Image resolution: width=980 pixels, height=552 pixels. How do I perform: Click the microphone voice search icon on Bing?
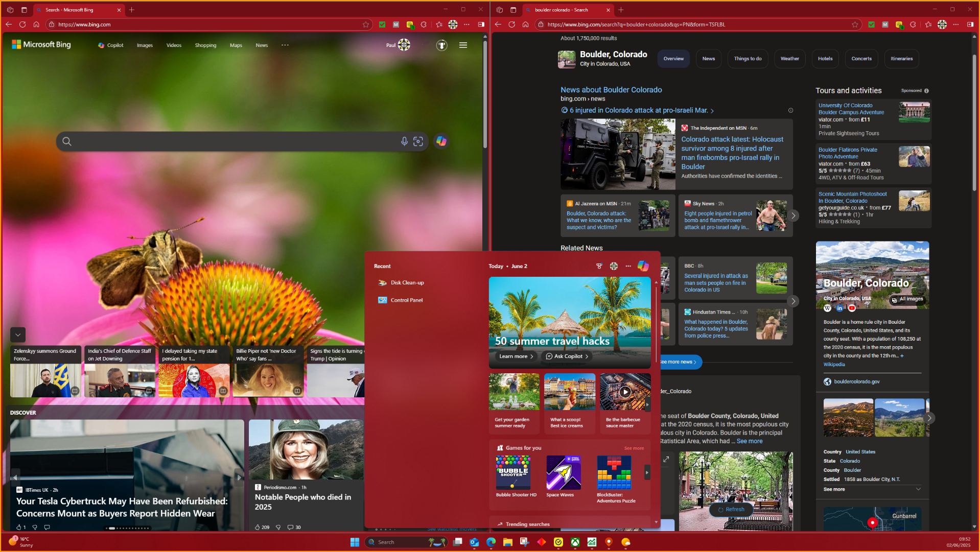point(404,141)
